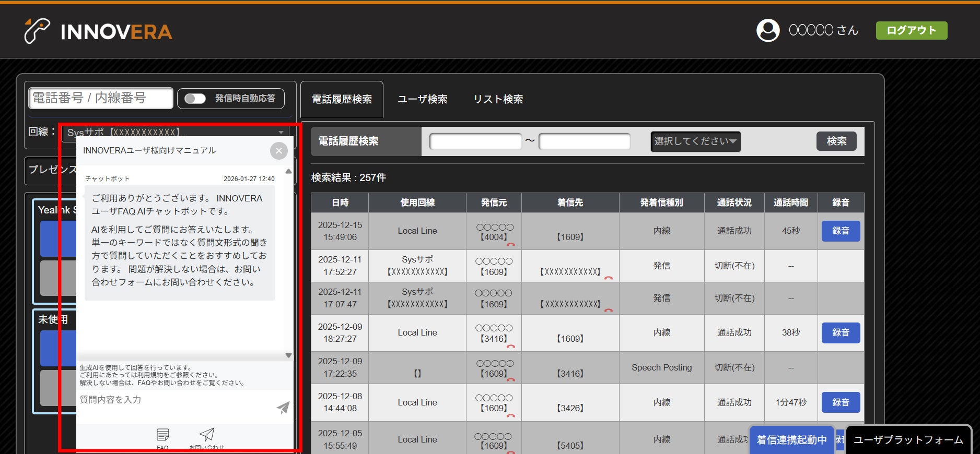This screenshot has height=454, width=980.
Task: Click red phone icon beside 【3416】 caller
Action: (510, 346)
